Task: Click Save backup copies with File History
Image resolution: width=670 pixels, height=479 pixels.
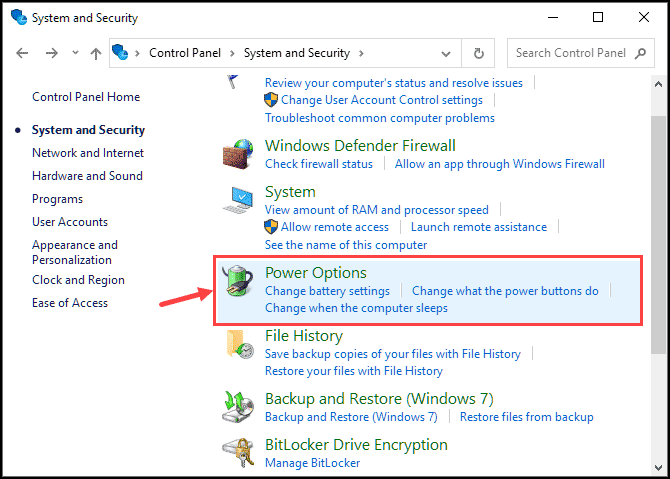Action: click(393, 354)
